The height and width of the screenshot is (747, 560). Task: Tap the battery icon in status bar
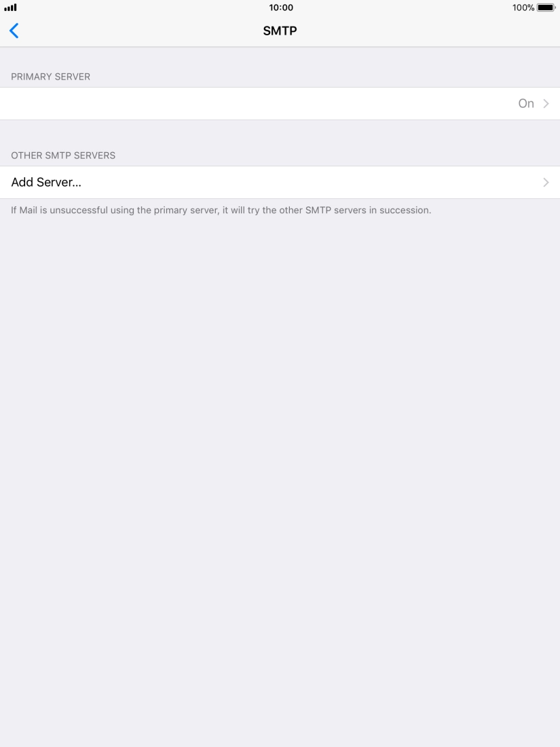546,7
